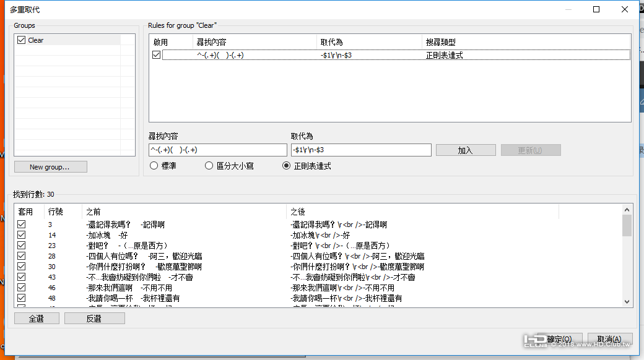Click the 搜尋類型 column header

tap(526, 42)
